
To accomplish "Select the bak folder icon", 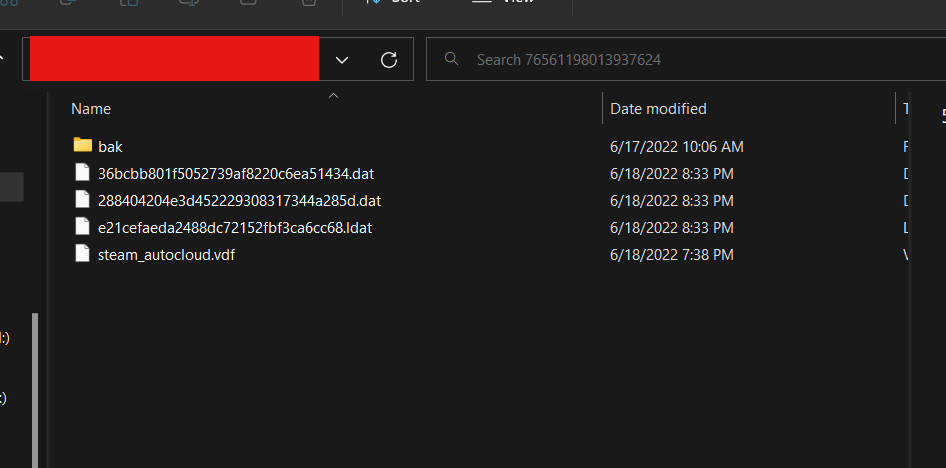I will coord(83,146).
